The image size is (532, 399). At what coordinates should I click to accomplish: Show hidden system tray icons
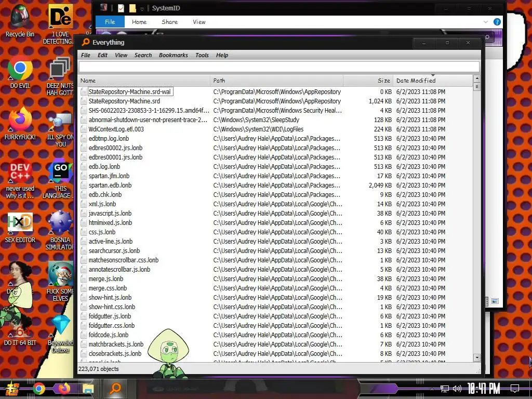pos(432,389)
